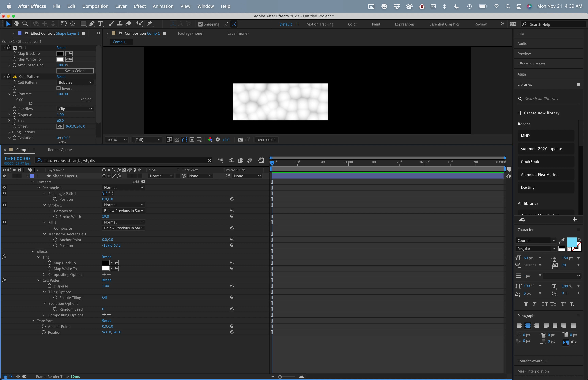
Task: Click the timeline search field
Action: 123,160
